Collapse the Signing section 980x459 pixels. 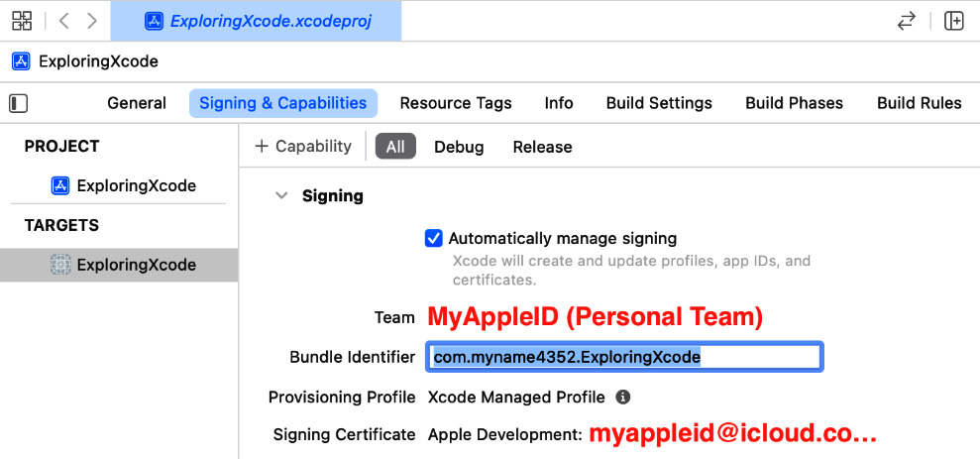[x=281, y=195]
